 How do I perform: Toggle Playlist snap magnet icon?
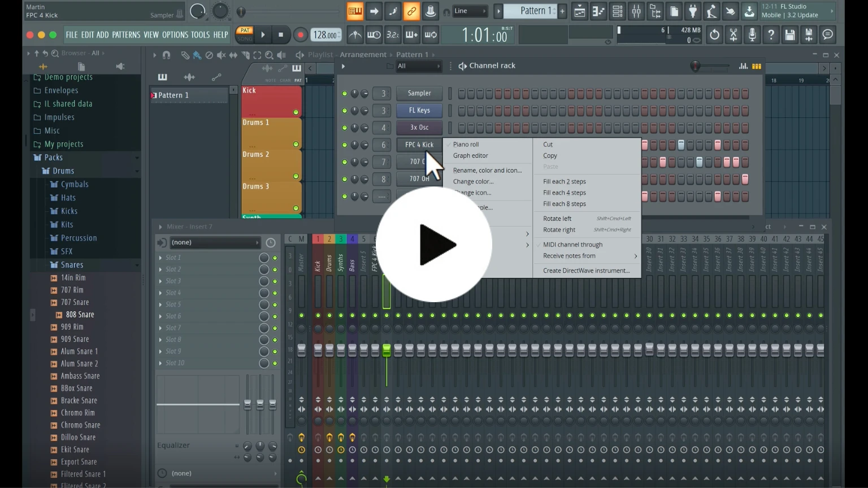click(x=166, y=55)
